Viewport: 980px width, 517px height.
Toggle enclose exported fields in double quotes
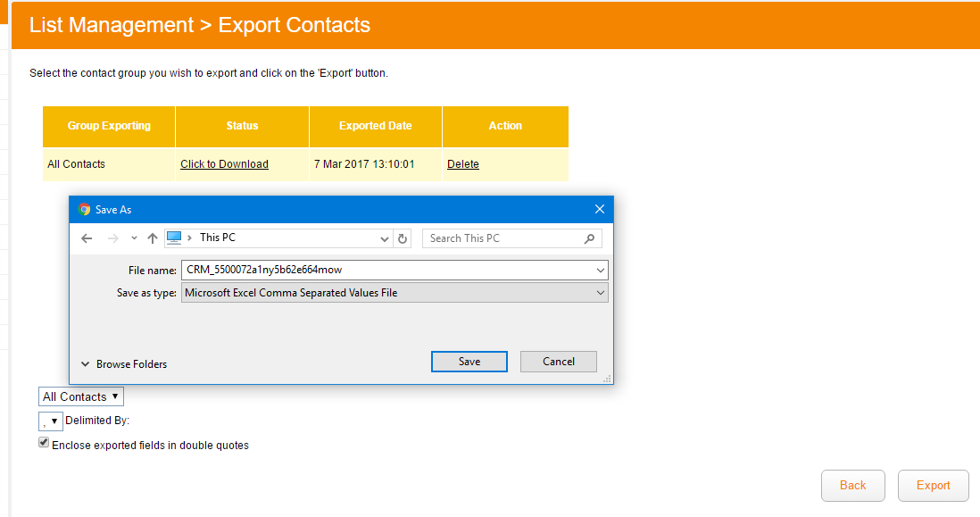pos(44,444)
